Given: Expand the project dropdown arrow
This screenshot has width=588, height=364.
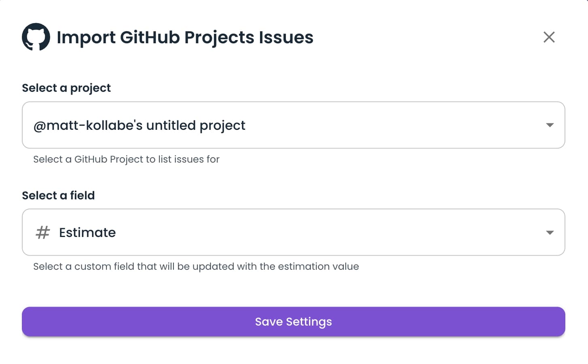Looking at the screenshot, I should pyautogui.click(x=550, y=125).
